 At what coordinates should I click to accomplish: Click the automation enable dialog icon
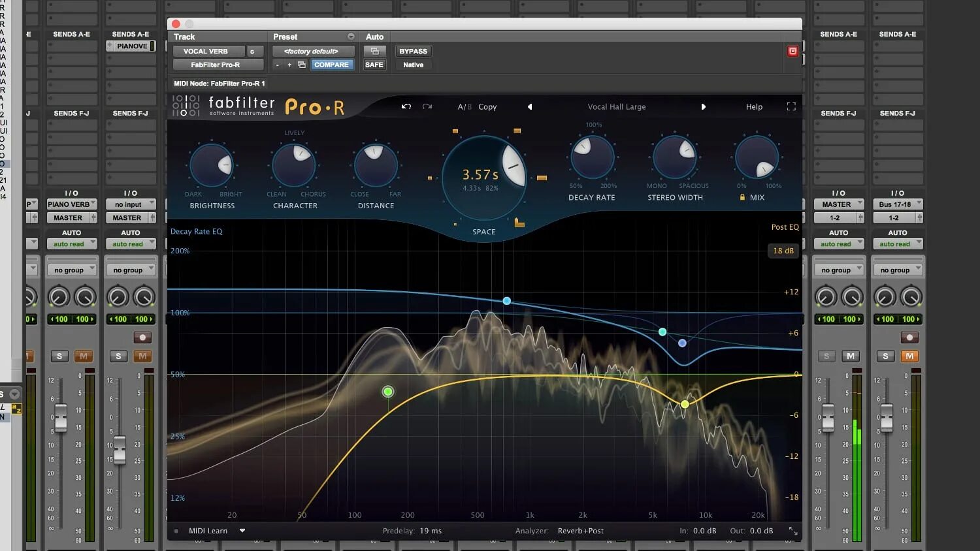374,51
